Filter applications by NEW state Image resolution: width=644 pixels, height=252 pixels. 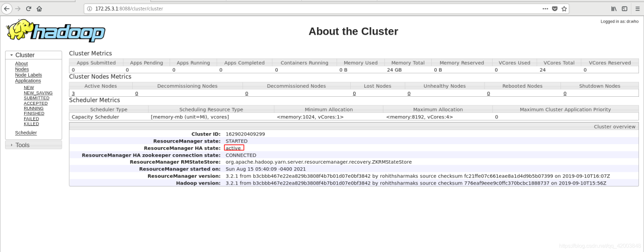point(29,88)
